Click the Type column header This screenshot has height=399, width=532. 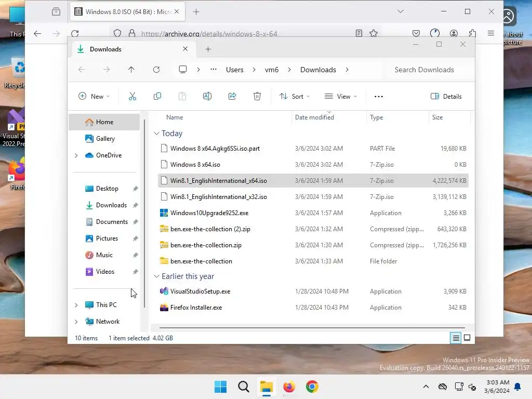(x=377, y=117)
